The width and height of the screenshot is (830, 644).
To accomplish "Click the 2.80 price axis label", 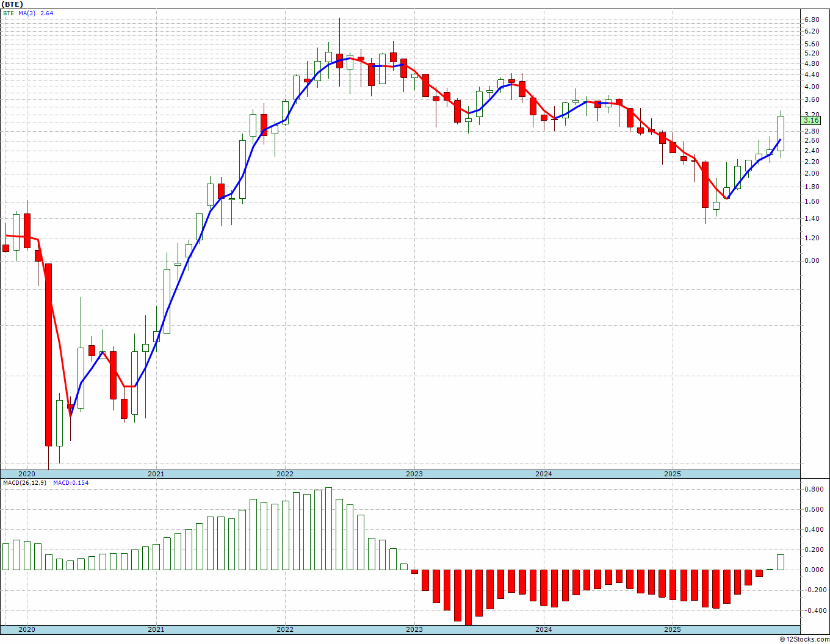I will pyautogui.click(x=811, y=131).
